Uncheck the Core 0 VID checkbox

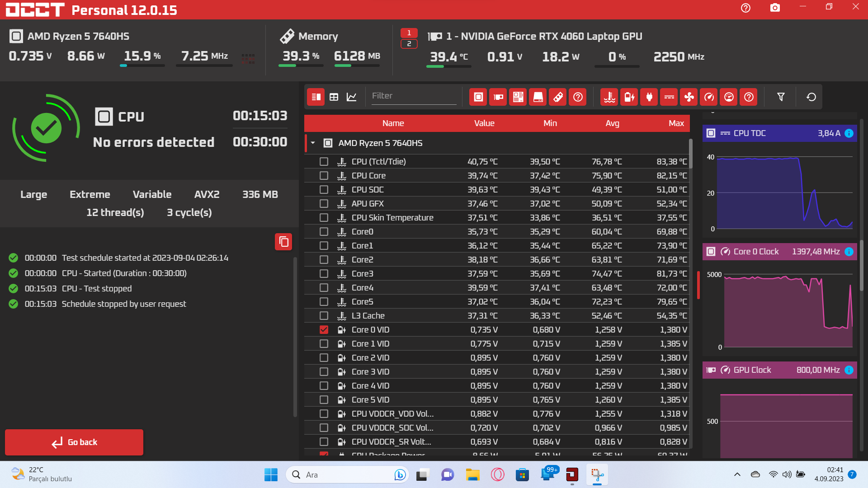point(324,330)
